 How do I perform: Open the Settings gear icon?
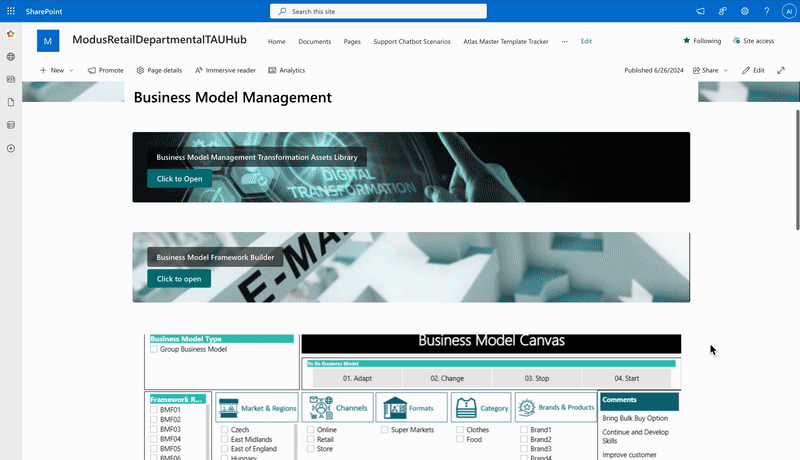[745, 11]
